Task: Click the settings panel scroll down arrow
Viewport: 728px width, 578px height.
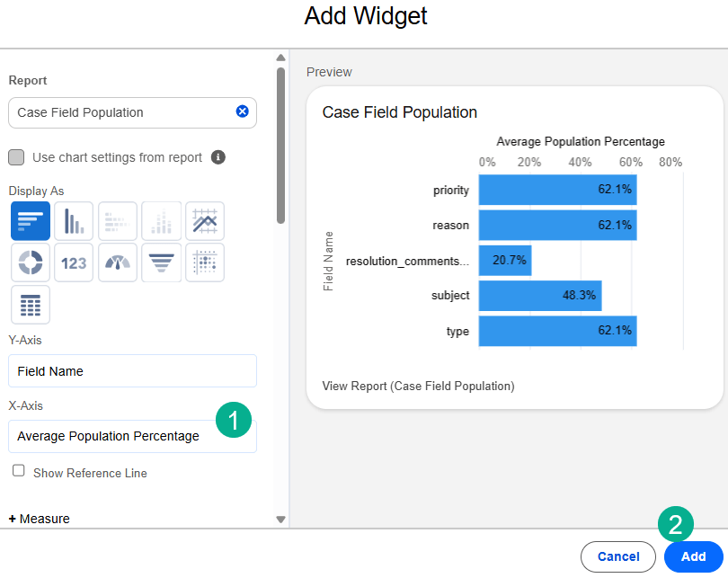Action: (x=280, y=519)
